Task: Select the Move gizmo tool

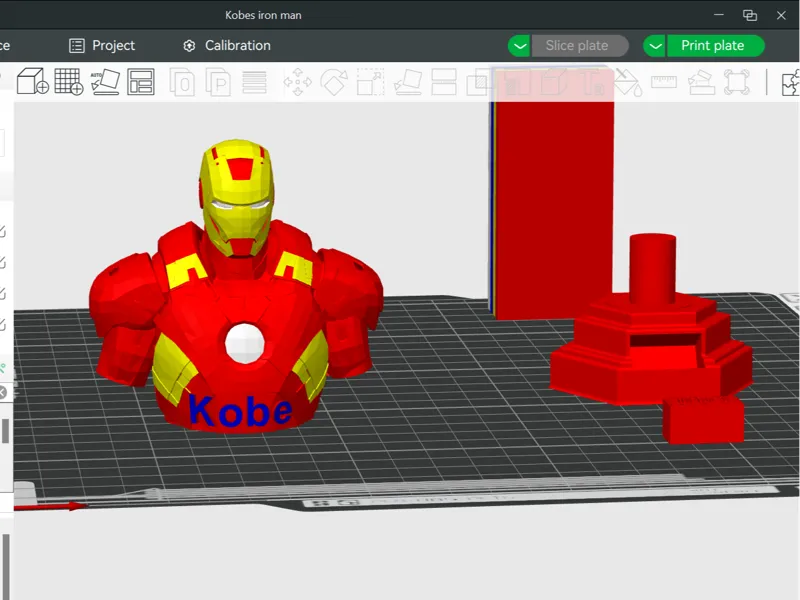Action: pyautogui.click(x=297, y=82)
